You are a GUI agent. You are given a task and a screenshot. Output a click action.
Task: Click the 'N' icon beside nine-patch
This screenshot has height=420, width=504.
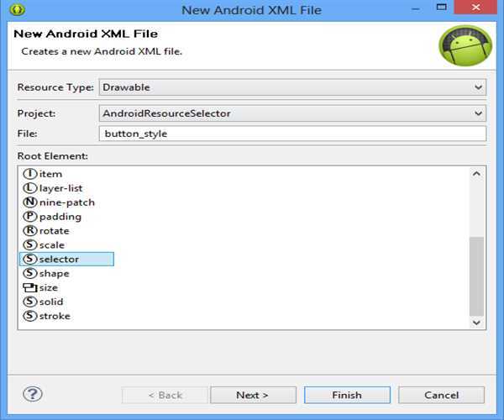31,202
